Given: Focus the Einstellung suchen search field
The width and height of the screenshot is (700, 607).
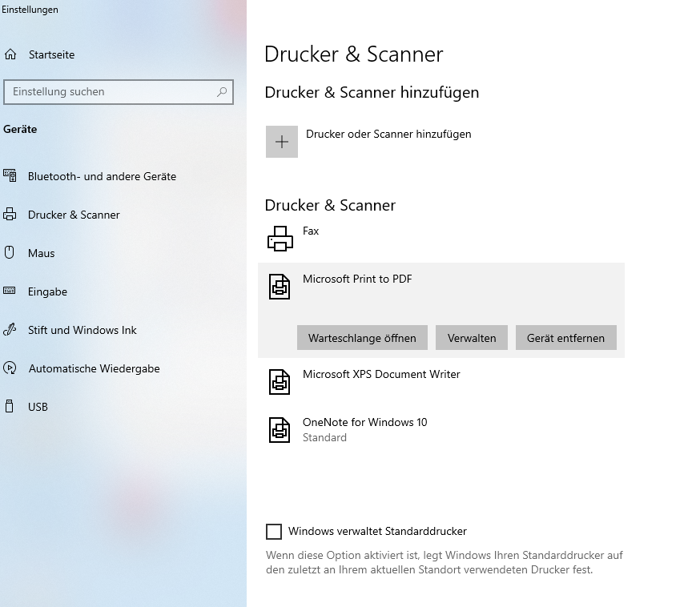Looking at the screenshot, I should [x=119, y=92].
